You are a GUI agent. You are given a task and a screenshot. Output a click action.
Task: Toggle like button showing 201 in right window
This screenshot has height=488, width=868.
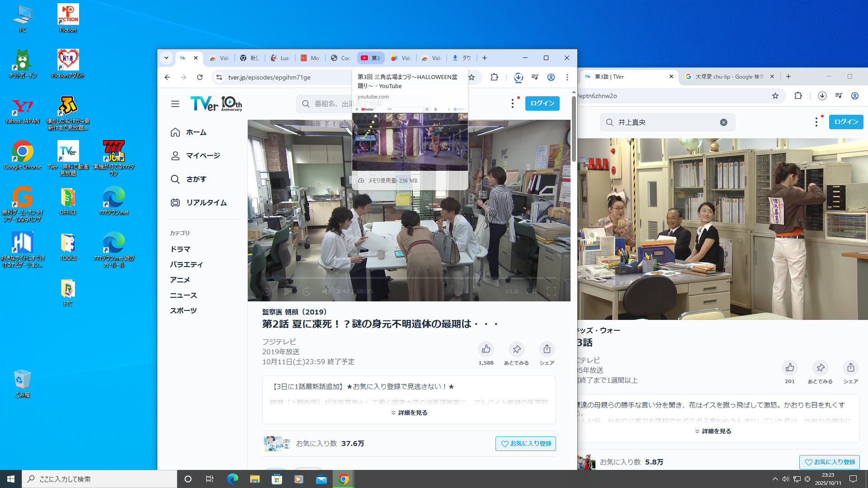pos(790,367)
